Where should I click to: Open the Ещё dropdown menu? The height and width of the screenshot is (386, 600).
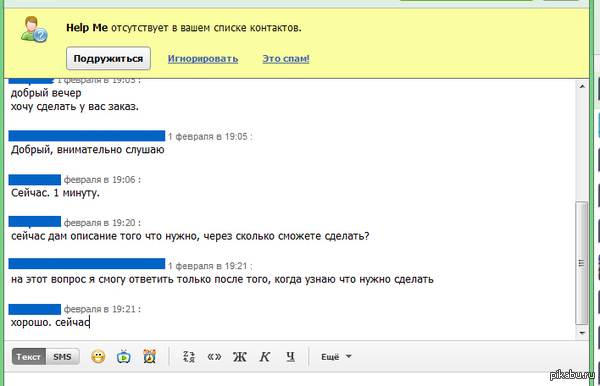click(336, 357)
